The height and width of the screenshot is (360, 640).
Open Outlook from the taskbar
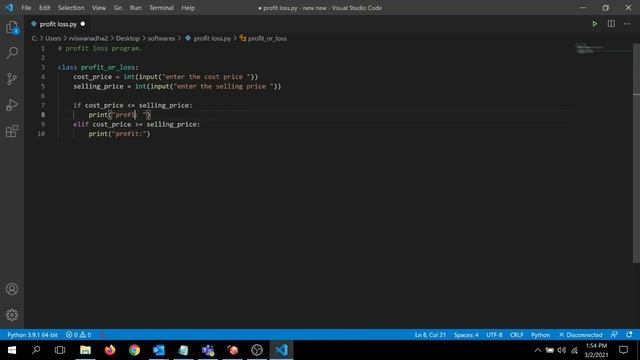[x=159, y=350]
